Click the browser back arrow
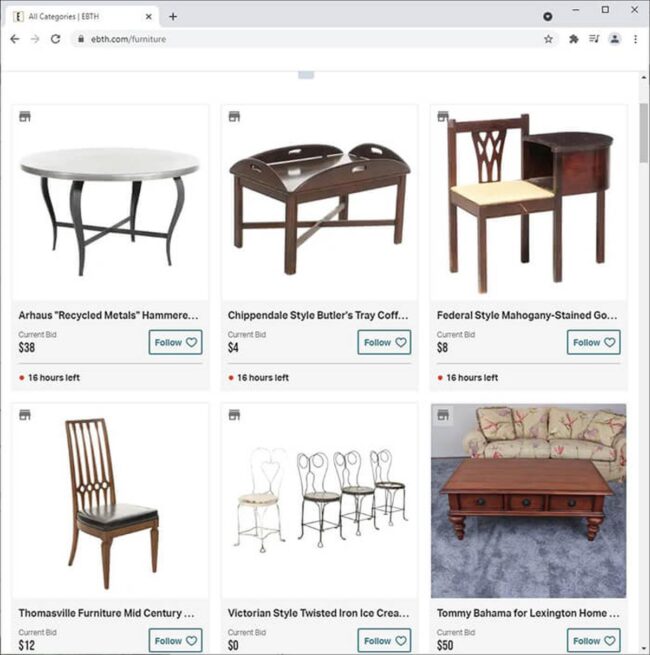Image resolution: width=650 pixels, height=655 pixels. pos(15,39)
